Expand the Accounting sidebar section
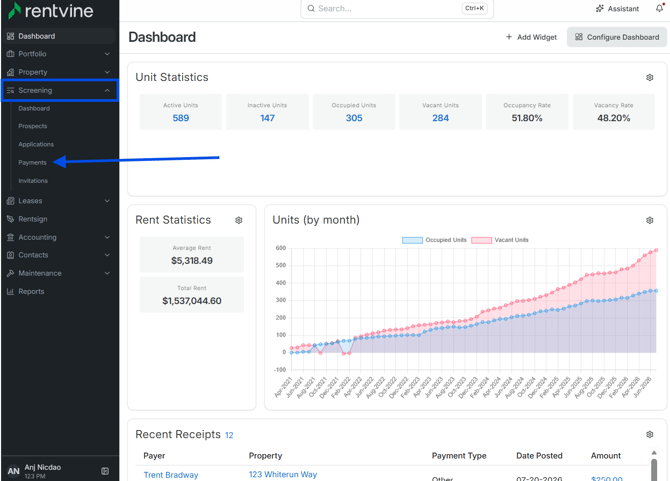The width and height of the screenshot is (670, 481). click(x=59, y=237)
